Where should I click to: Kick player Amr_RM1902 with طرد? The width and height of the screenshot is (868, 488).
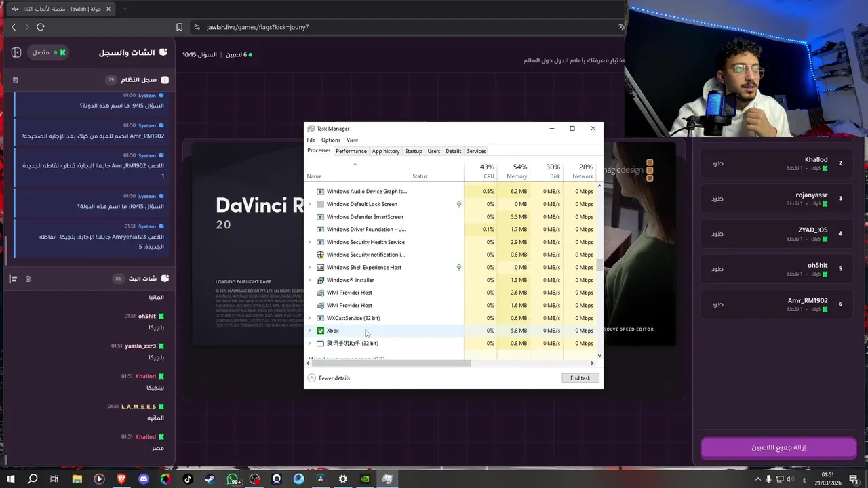pyautogui.click(x=717, y=304)
